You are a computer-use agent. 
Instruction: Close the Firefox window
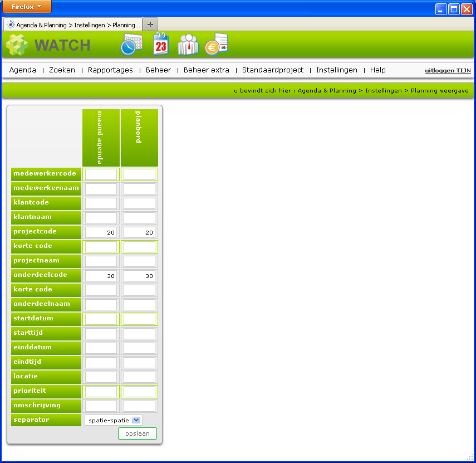(x=467, y=9)
